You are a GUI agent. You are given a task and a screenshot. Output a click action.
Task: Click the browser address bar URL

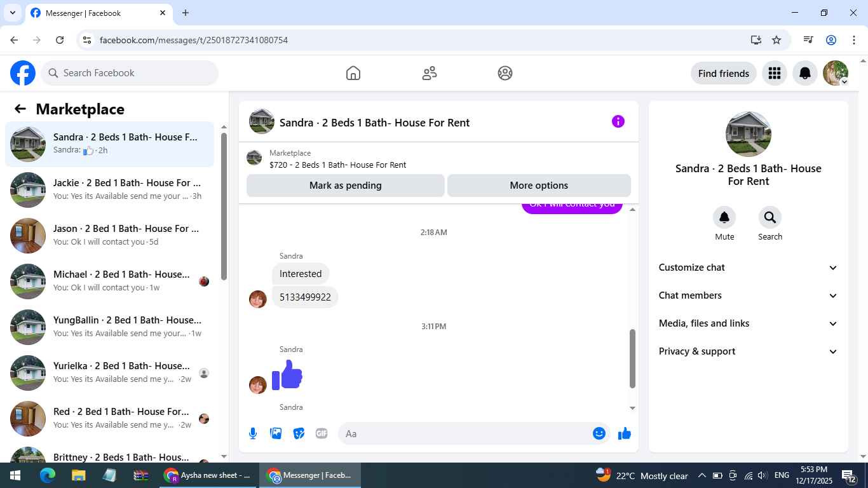click(x=194, y=40)
